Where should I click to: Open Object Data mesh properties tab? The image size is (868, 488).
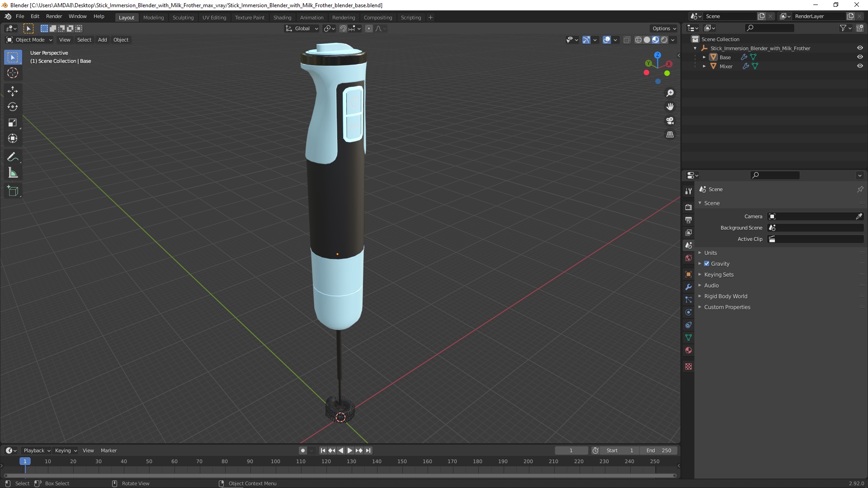[689, 338]
